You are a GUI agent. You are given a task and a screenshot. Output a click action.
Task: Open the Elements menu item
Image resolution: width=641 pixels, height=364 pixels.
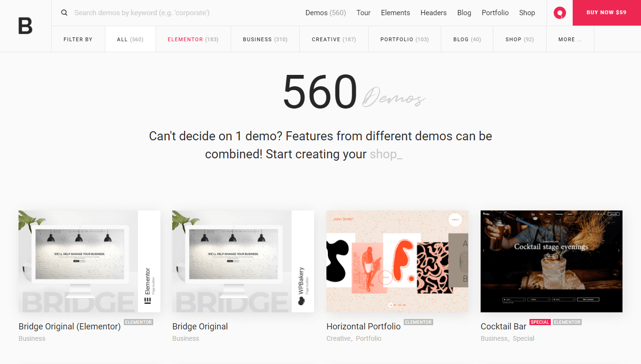pyautogui.click(x=395, y=13)
